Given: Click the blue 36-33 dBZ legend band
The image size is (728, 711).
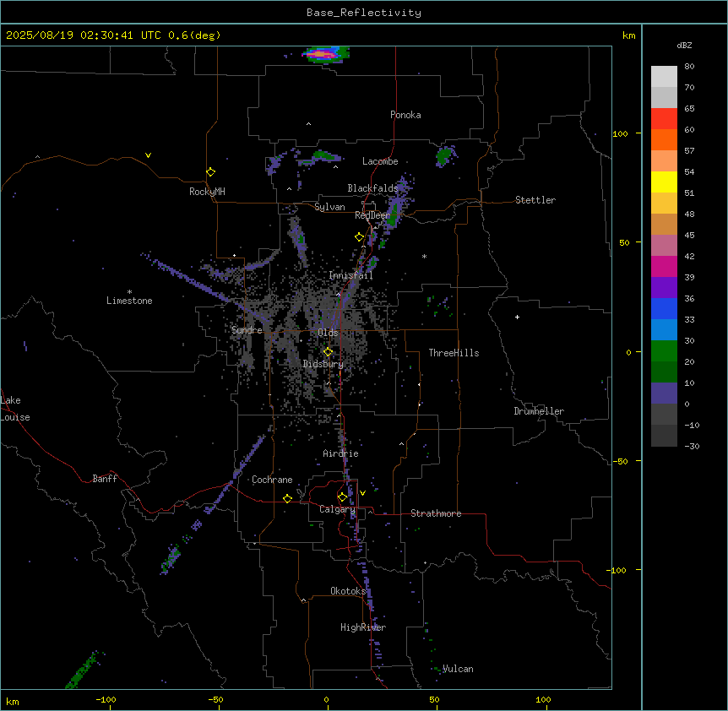Looking at the screenshot, I should [x=664, y=308].
